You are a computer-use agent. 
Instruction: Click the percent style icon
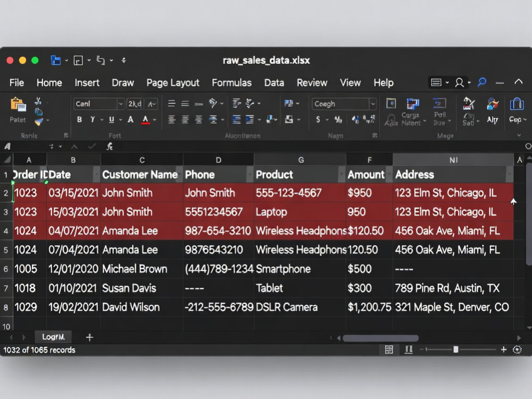click(x=338, y=119)
